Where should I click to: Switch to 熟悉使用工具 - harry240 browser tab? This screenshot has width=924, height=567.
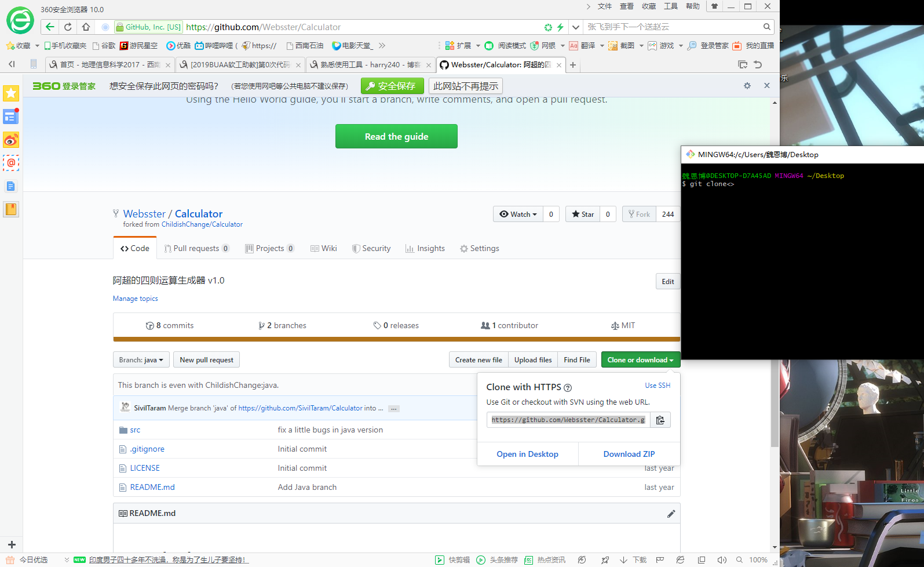click(x=371, y=65)
